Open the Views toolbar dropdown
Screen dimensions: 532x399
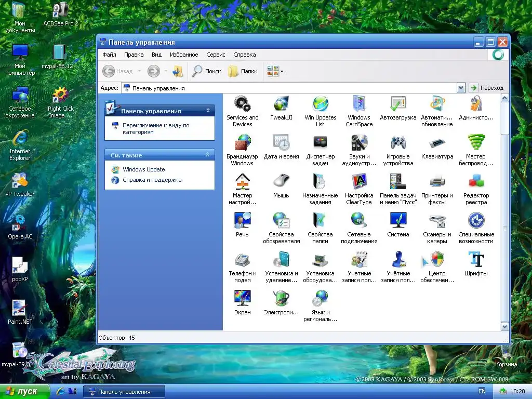tap(282, 71)
